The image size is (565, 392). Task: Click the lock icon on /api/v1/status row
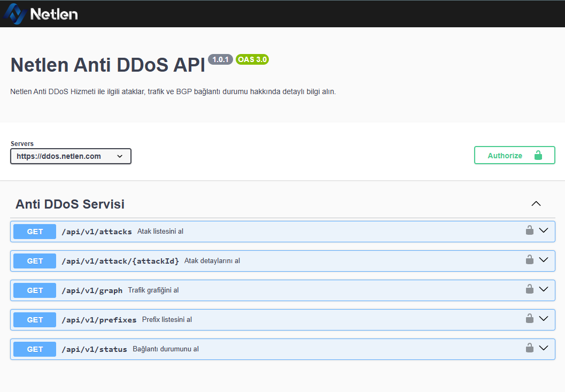[x=529, y=348]
